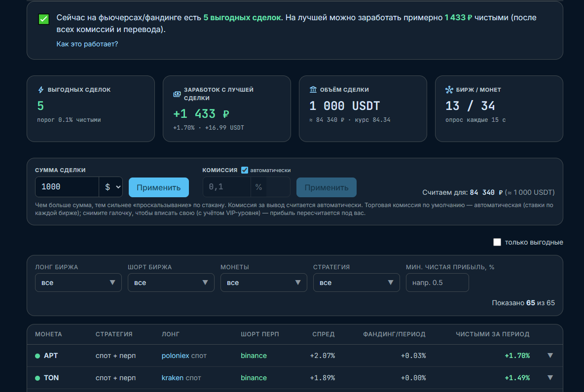This screenshot has width=584, height=392.
Task: Click the money icon on the best deal card
Action: (177, 94)
